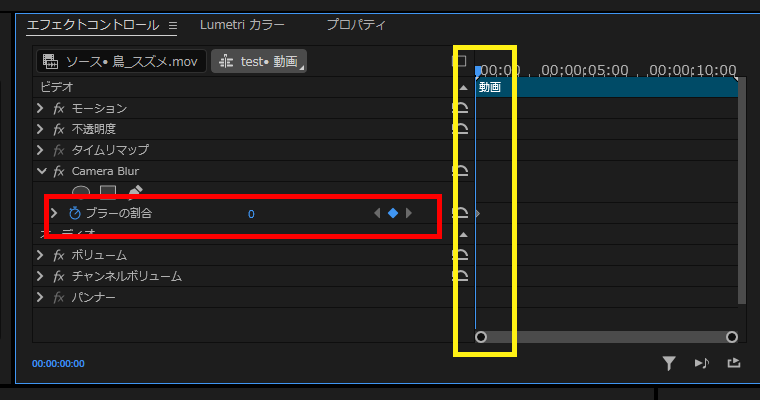Toggle animation stopwatch for ブラーの割合

[74, 213]
